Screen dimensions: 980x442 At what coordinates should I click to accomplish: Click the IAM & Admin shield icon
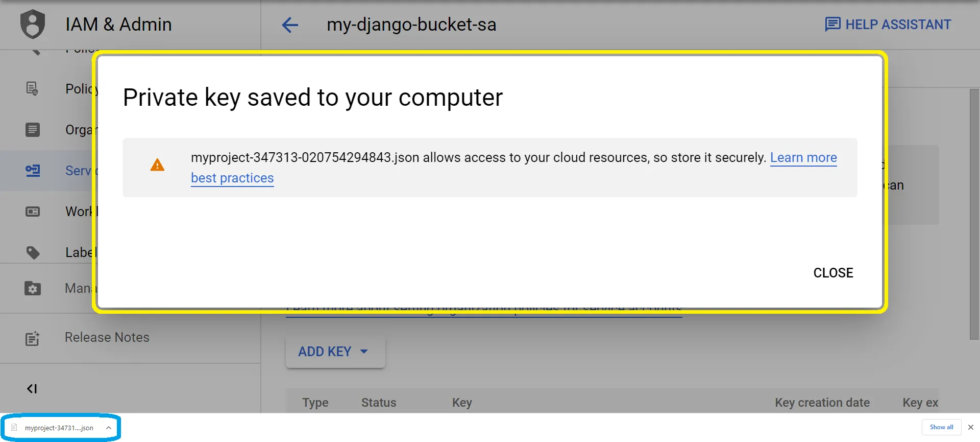[x=33, y=24]
